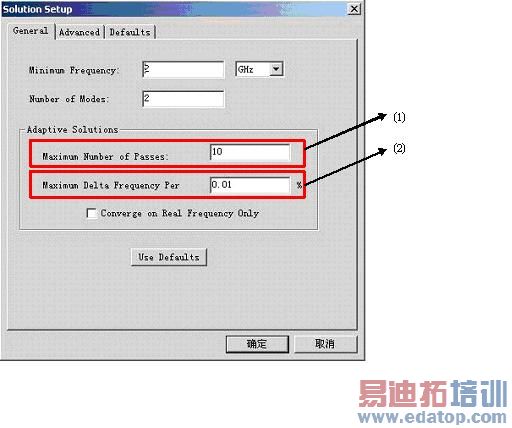Click the Maximum Number of Passes label
Screen dimensions: 512x428
click(x=106, y=156)
